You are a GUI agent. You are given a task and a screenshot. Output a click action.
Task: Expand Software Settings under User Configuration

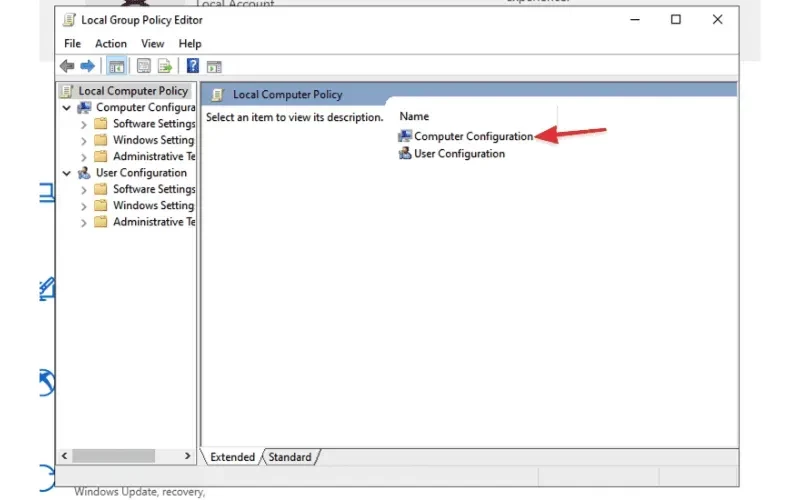[84, 189]
